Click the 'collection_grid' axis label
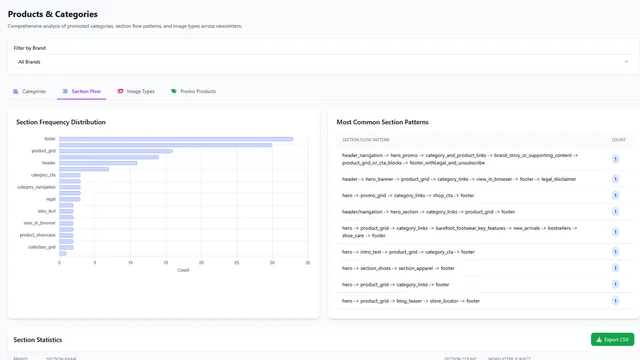 click(x=42, y=247)
